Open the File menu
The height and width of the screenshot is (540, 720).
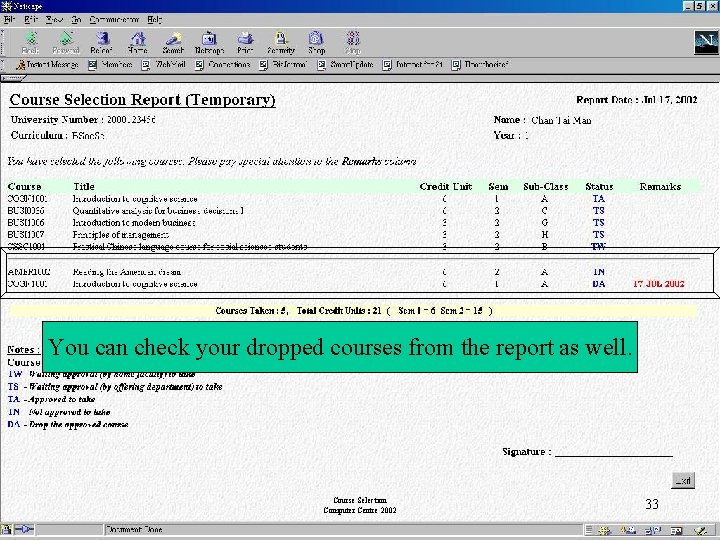[x=9, y=20]
